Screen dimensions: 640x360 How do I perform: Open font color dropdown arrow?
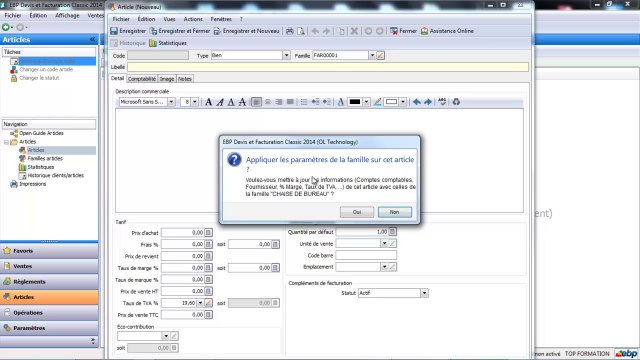(x=367, y=102)
